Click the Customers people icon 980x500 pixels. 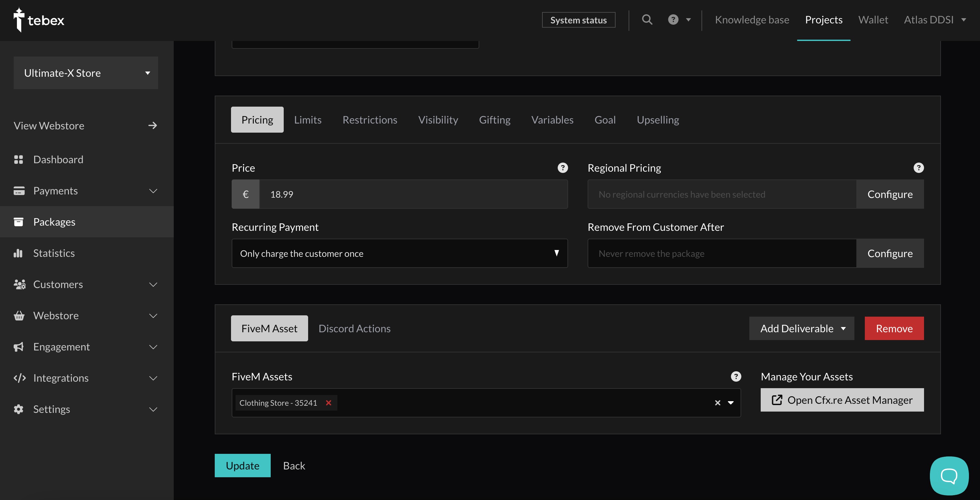pyautogui.click(x=20, y=284)
